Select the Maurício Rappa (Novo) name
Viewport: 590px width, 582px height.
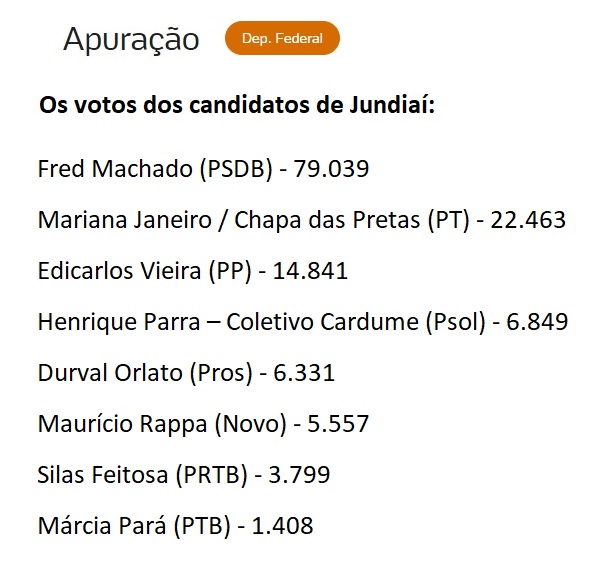click(x=162, y=424)
